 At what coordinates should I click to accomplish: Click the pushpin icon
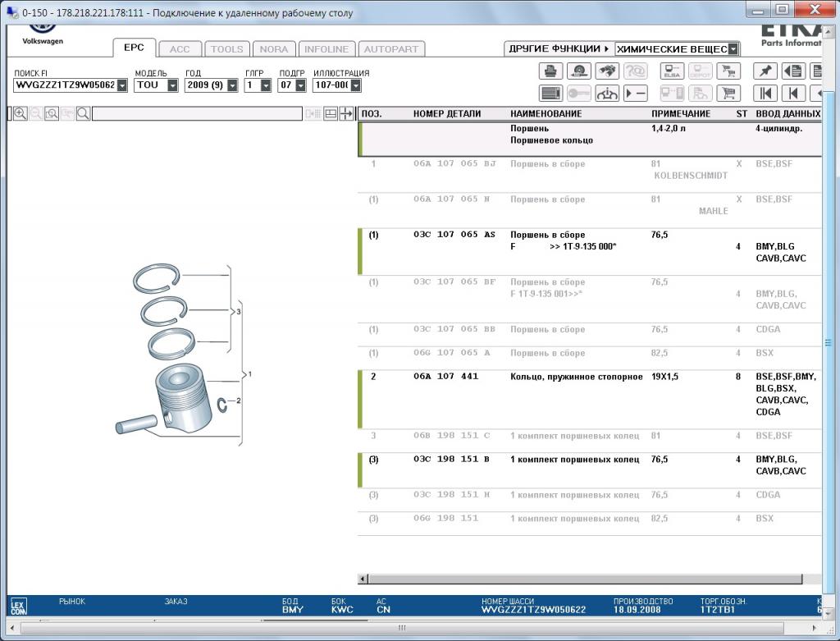(765, 71)
